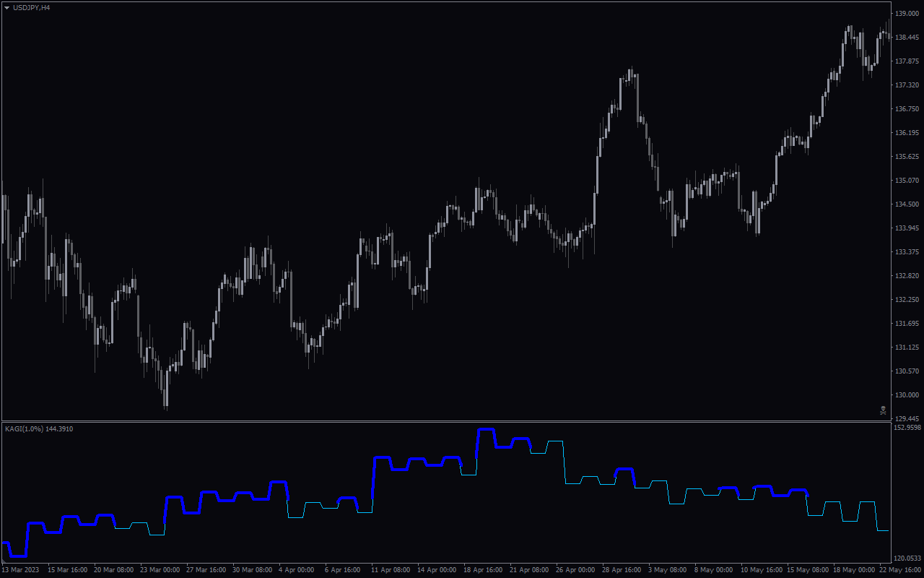924x578 pixels.
Task: Click the 132.820 price label
Action: [x=907, y=276]
